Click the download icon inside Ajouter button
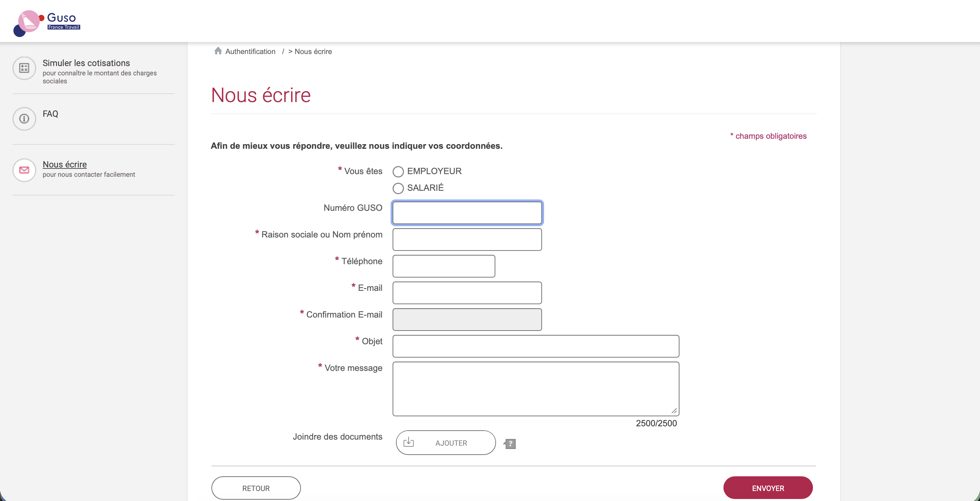The width and height of the screenshot is (980, 501). tap(409, 442)
